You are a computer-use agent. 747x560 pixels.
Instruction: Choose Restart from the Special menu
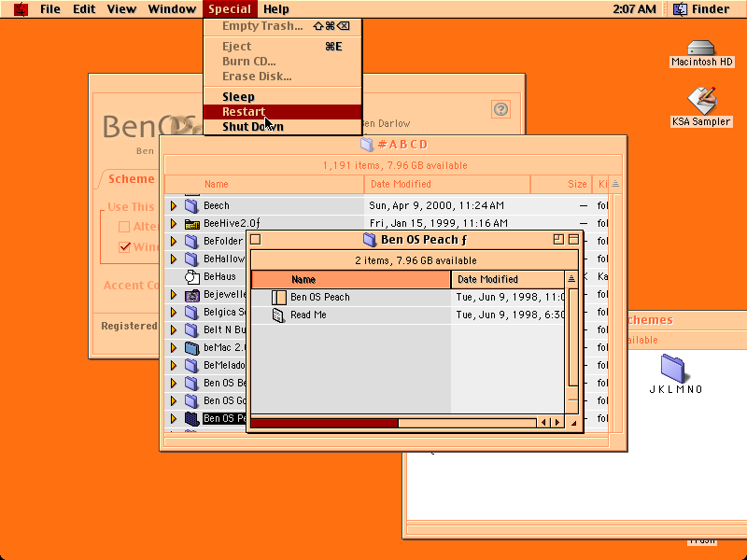(x=283, y=112)
